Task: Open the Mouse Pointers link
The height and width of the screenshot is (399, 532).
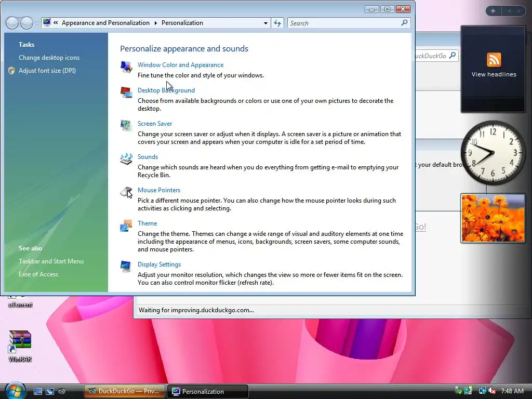Action: (159, 190)
